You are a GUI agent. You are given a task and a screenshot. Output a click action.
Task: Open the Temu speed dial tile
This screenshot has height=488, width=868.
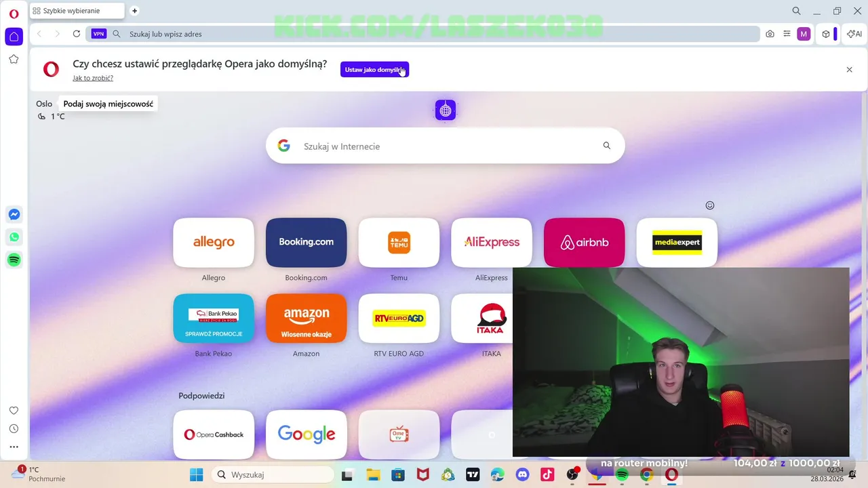tap(399, 243)
